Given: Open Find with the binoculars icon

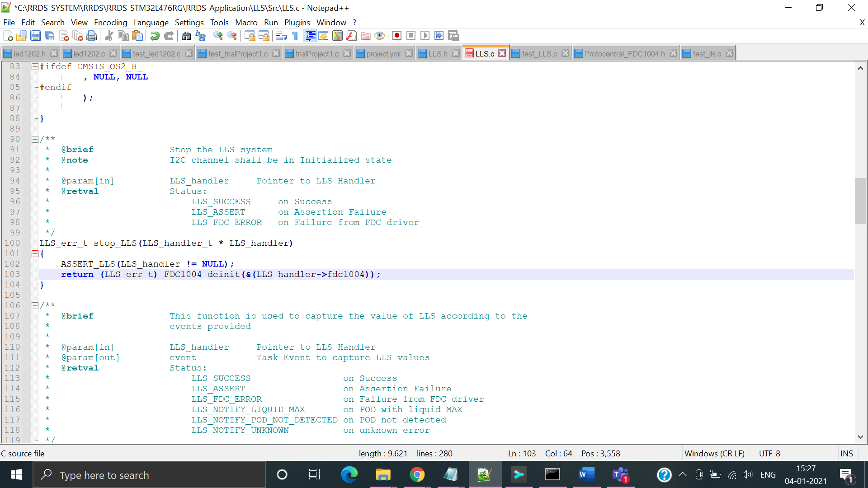Looking at the screenshot, I should click(186, 36).
